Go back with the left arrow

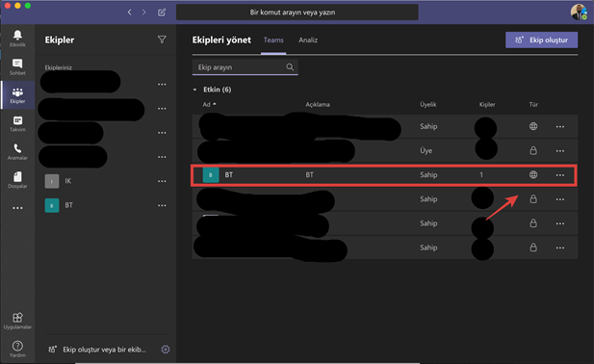130,13
